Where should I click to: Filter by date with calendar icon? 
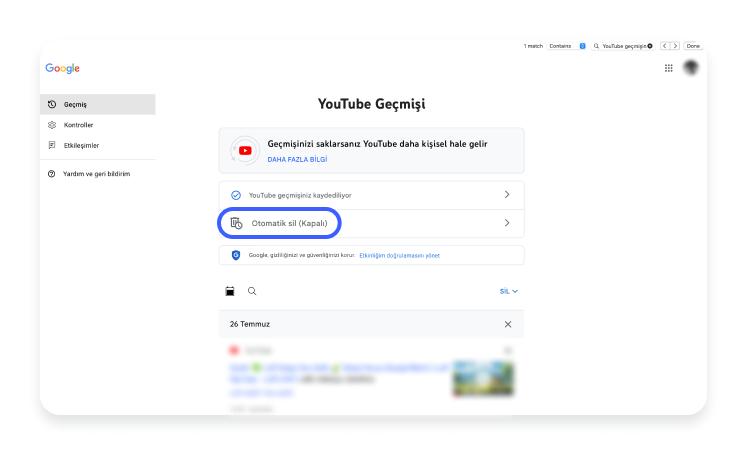230,291
